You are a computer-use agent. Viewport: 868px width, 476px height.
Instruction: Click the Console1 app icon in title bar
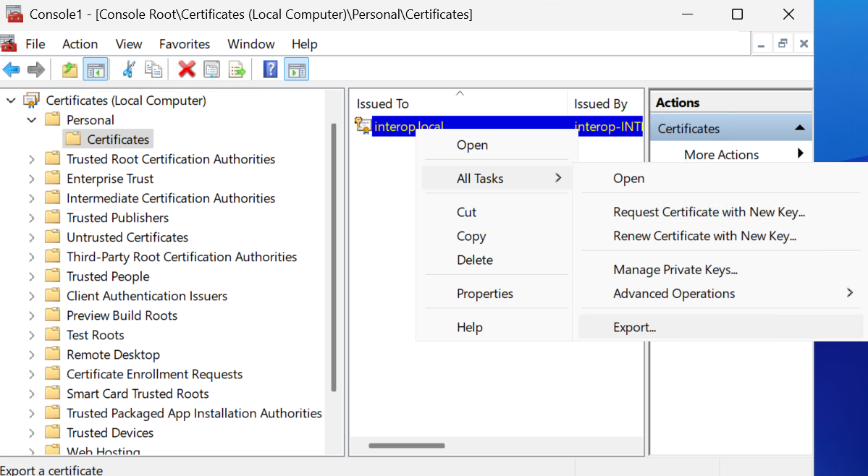click(x=14, y=14)
